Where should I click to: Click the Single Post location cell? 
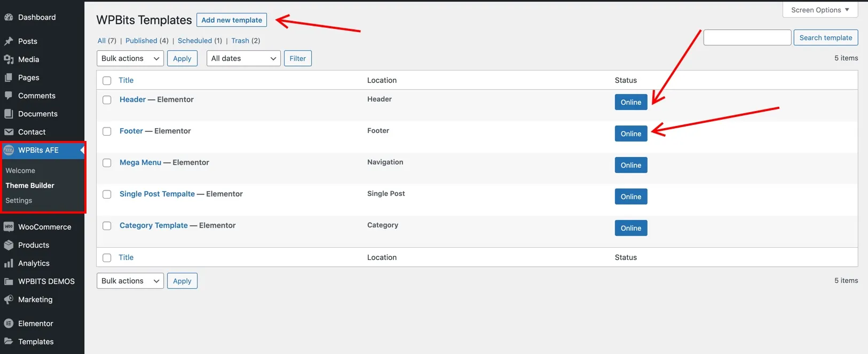386,193
